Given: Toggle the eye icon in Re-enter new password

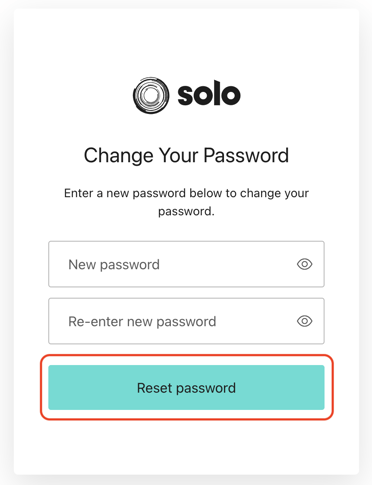Looking at the screenshot, I should (304, 321).
